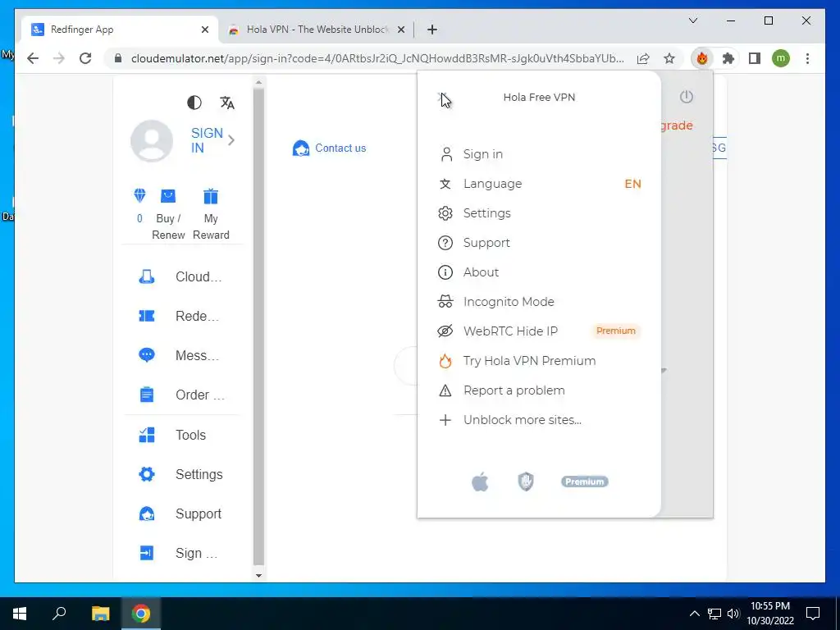
Task: Click the sidebar scrollbar up arrow
Action: [x=258, y=83]
